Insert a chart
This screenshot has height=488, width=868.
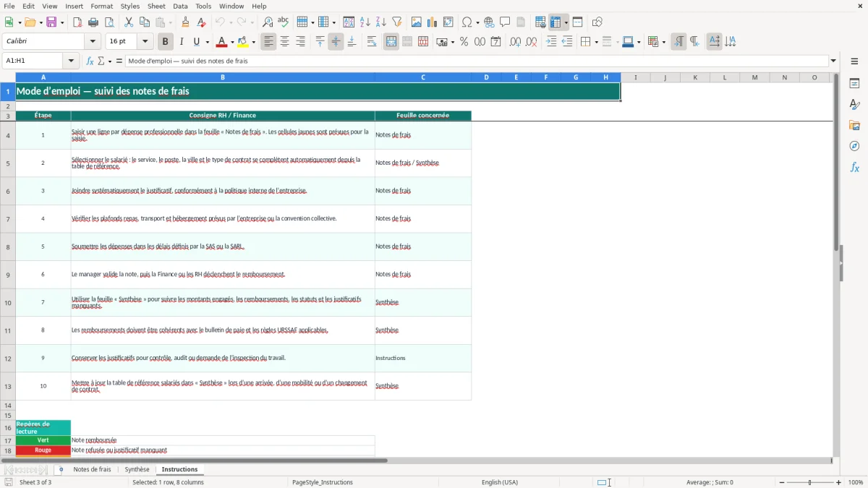433,22
